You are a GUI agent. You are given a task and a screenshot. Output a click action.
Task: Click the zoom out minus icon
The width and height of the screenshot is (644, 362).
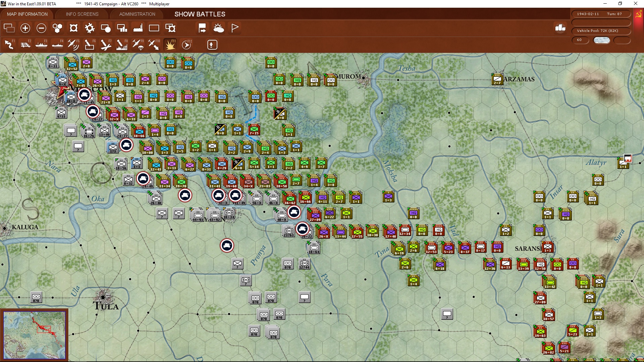41,28
